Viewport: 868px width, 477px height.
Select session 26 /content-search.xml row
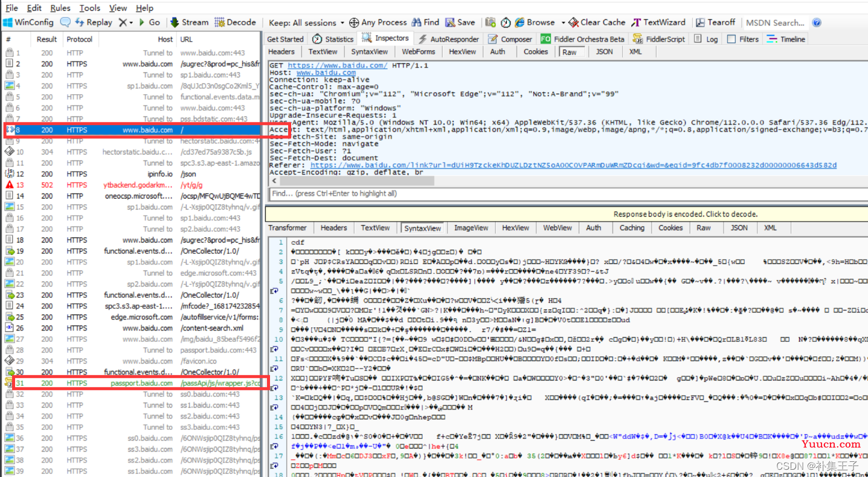132,328
